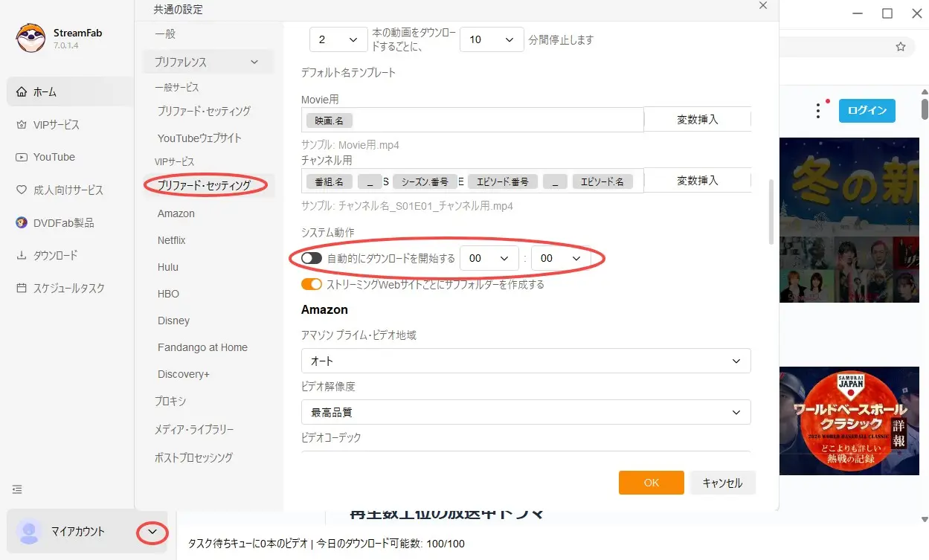This screenshot has width=929, height=560.
Task: Open the Amazon Prime Video region dropdown
Action: click(x=526, y=361)
